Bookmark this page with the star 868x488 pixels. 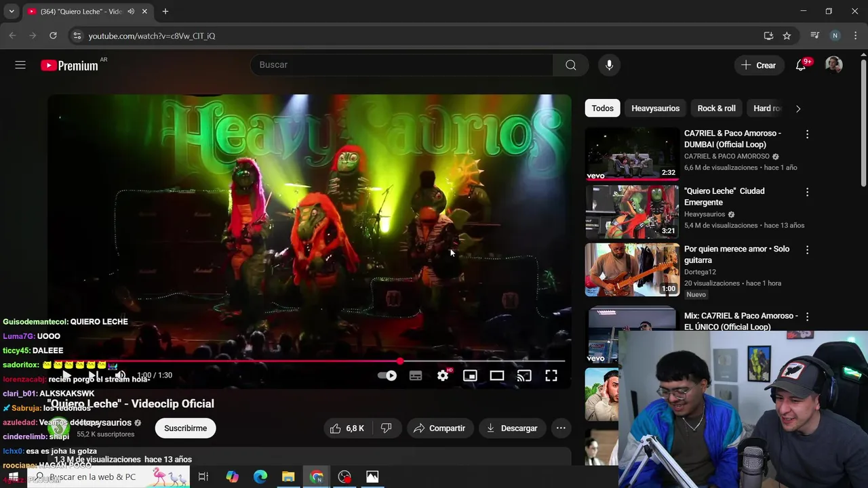click(787, 36)
